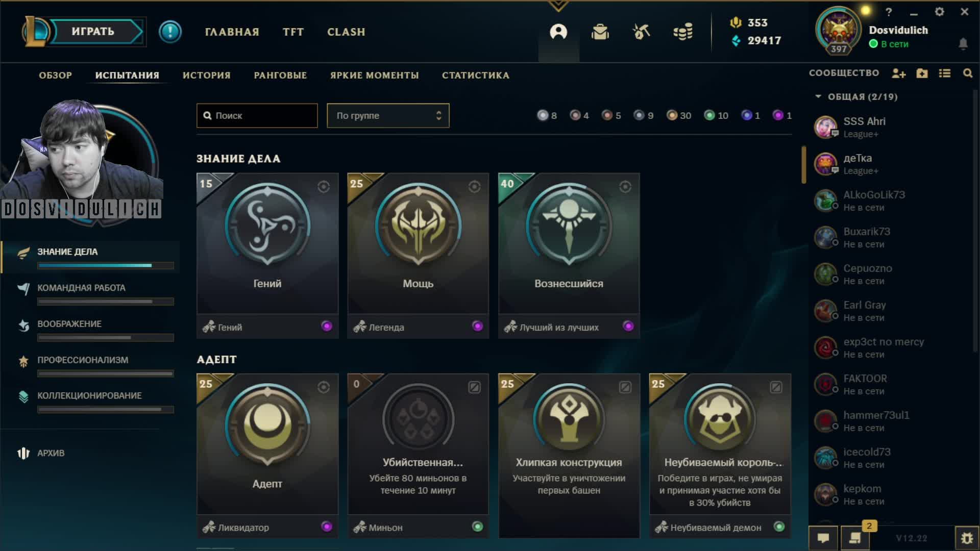The image size is (980, 551).
Task: Click the ИГРАТЬ button
Action: pyautogui.click(x=93, y=32)
